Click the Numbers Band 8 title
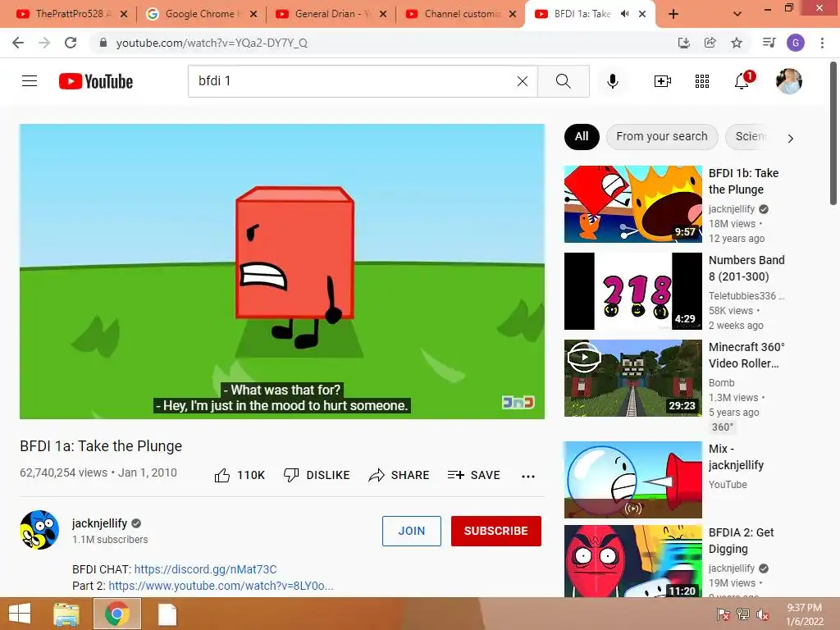 [746, 268]
